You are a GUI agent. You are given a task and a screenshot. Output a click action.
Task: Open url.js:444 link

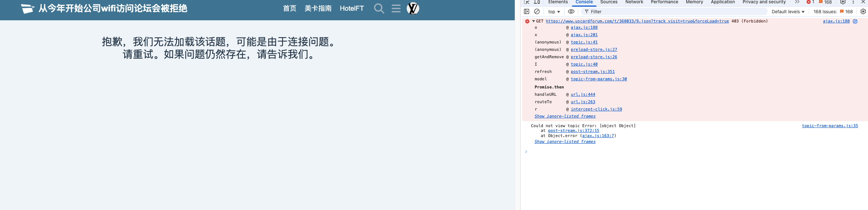tap(583, 95)
